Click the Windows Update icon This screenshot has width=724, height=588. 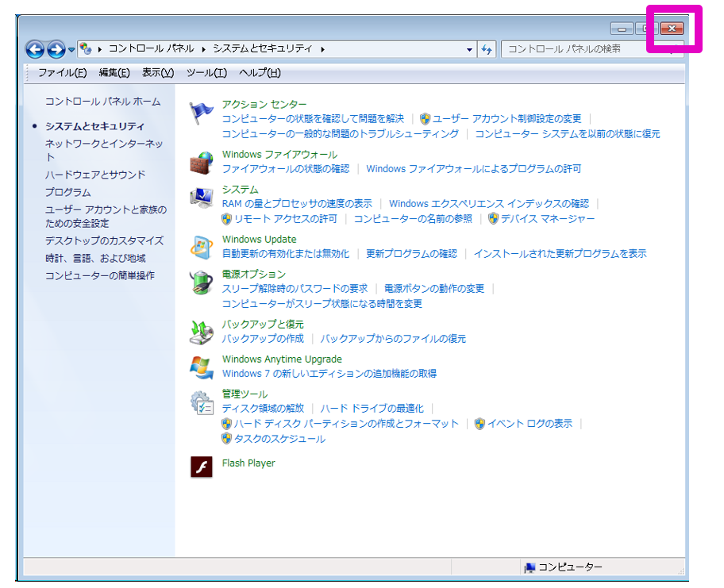coord(202,248)
